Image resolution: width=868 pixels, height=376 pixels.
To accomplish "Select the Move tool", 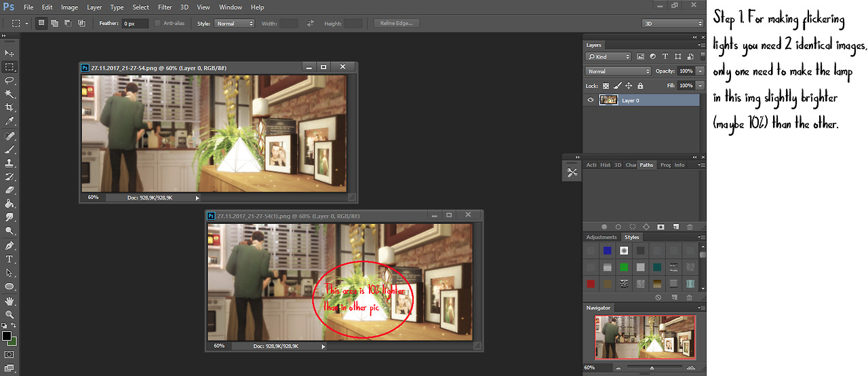I will coord(9,53).
